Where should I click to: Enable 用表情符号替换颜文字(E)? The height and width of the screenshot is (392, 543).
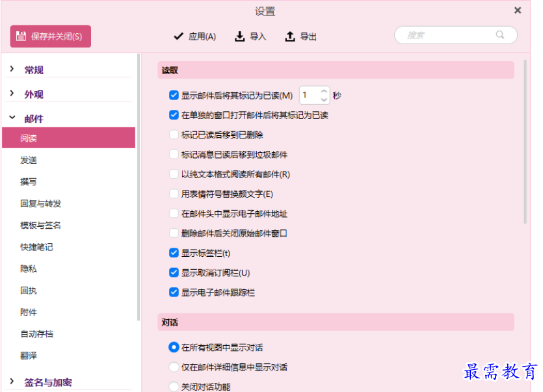pyautogui.click(x=174, y=194)
